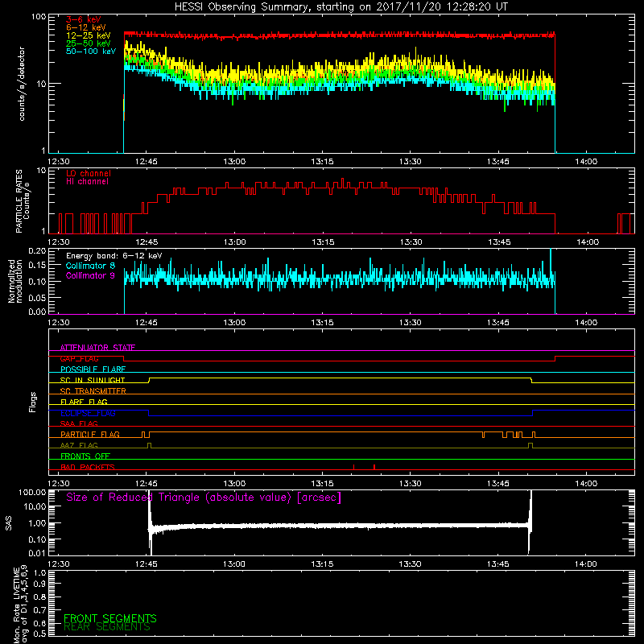Click the FLARE_FLAG label
644x644 pixels.
[x=84, y=402]
